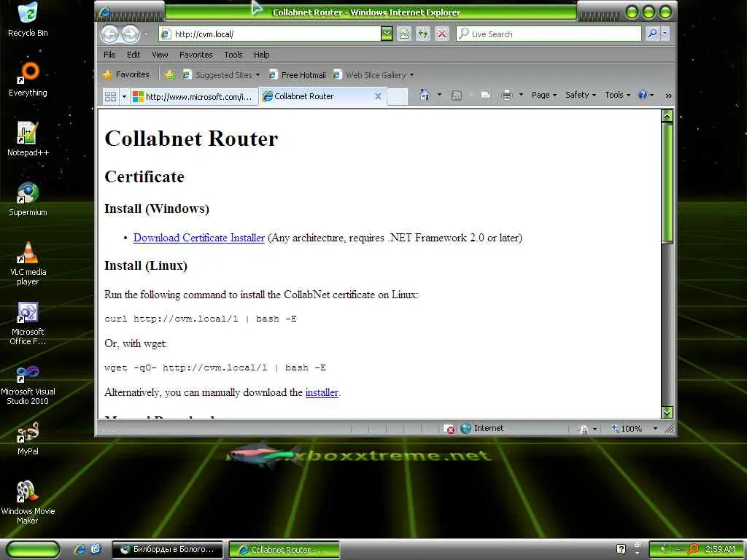
Task: Open the search provider dropdown arrow
Action: point(665,34)
